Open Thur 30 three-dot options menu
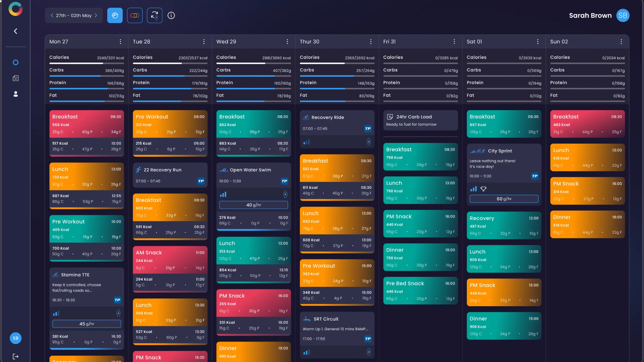 [371, 42]
